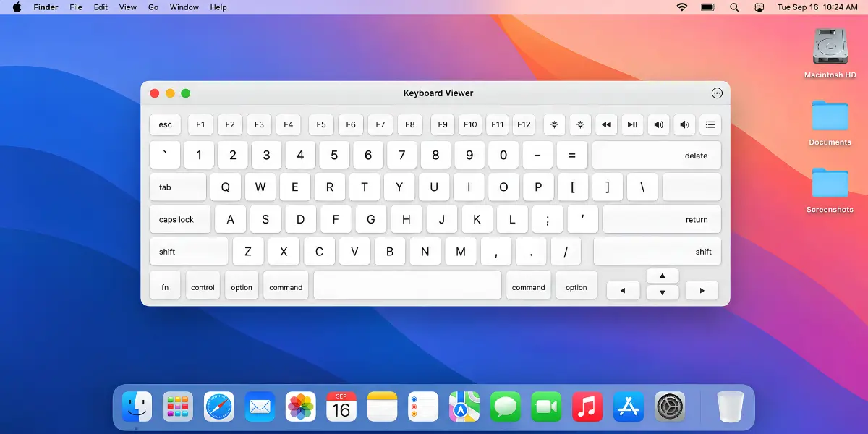Click the Wi-Fi status icon
This screenshot has width=868, height=434.
pyautogui.click(x=682, y=7)
